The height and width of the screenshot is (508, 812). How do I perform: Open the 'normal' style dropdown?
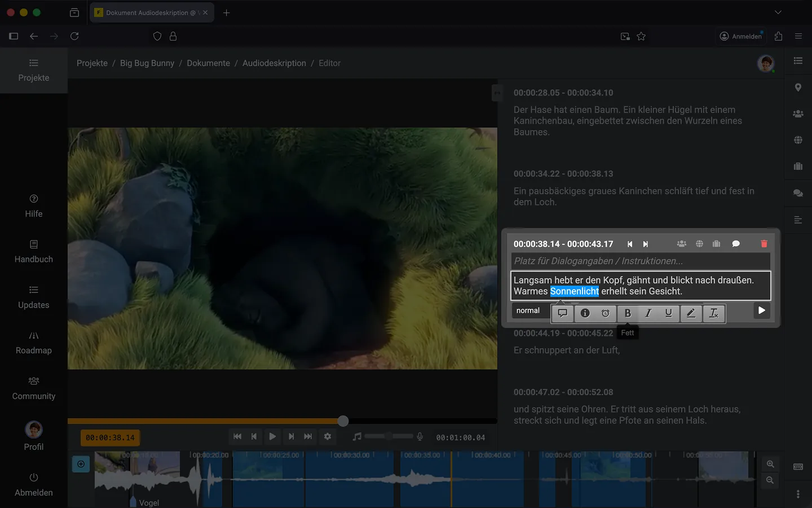528,311
